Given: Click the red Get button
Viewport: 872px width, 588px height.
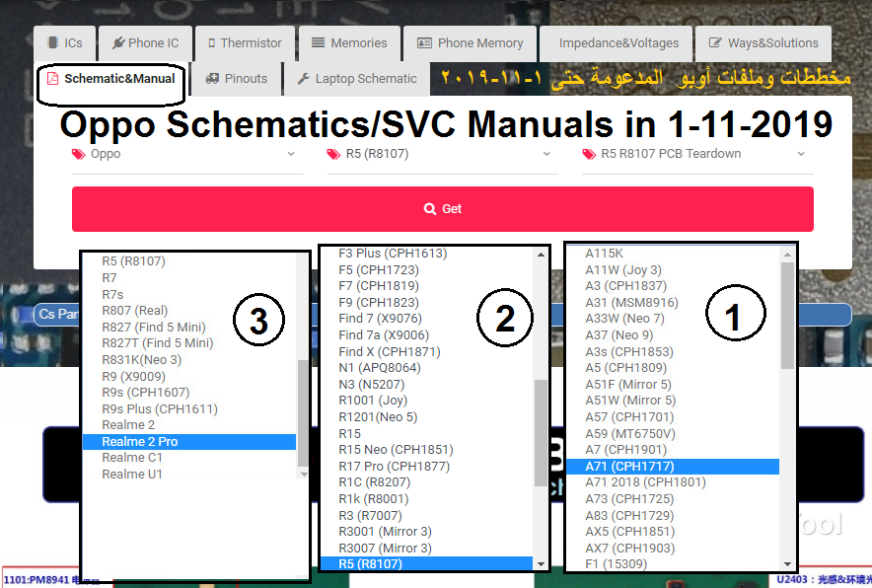Looking at the screenshot, I should (x=443, y=209).
